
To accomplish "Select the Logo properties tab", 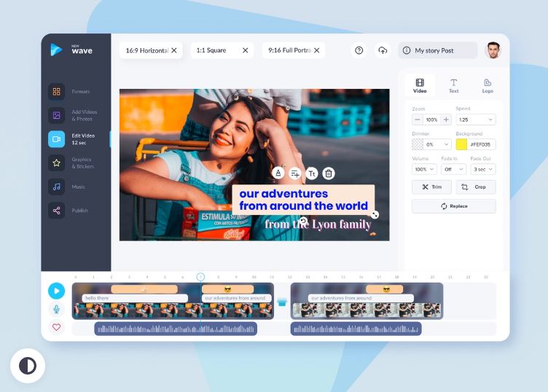I will coord(488,85).
